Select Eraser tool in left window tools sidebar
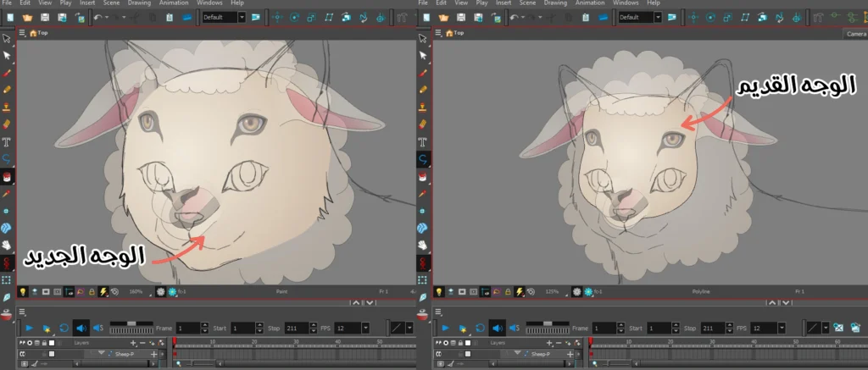 7,124
